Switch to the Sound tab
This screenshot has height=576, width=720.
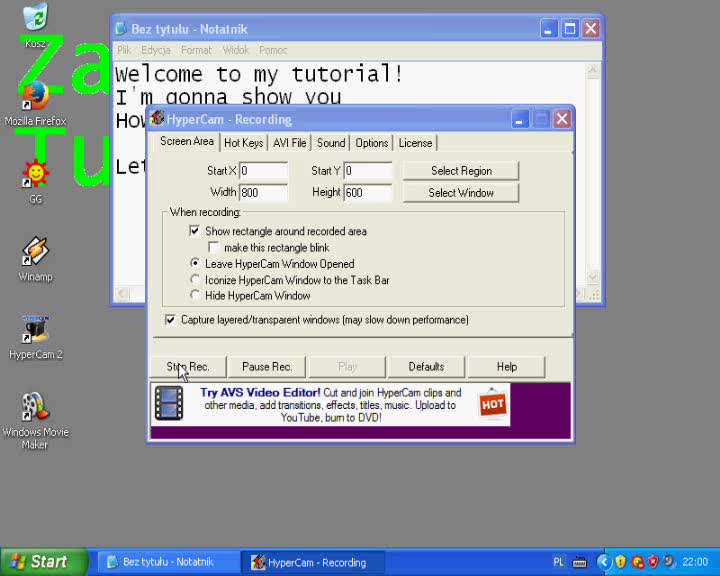pyautogui.click(x=331, y=143)
